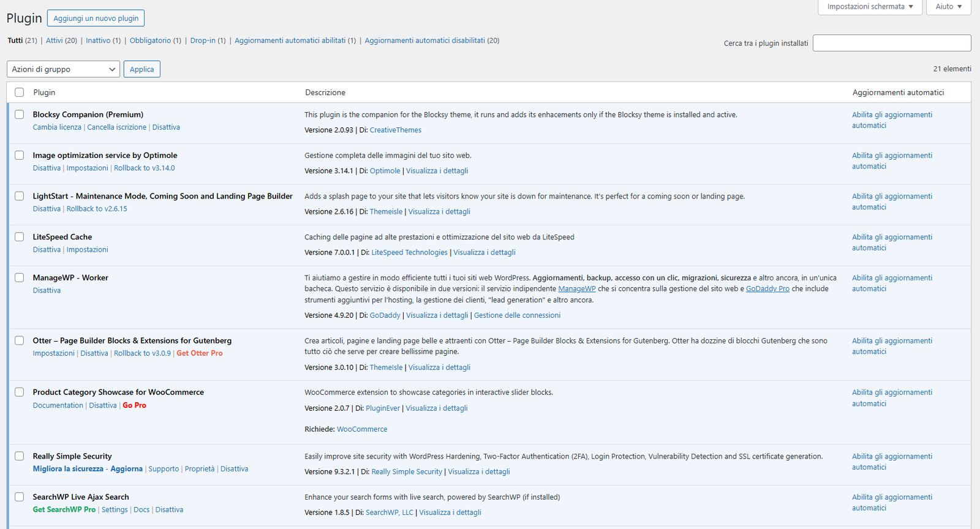Open Visualizza i dettagli for Otter plugin
The image size is (980, 529).
coord(439,367)
